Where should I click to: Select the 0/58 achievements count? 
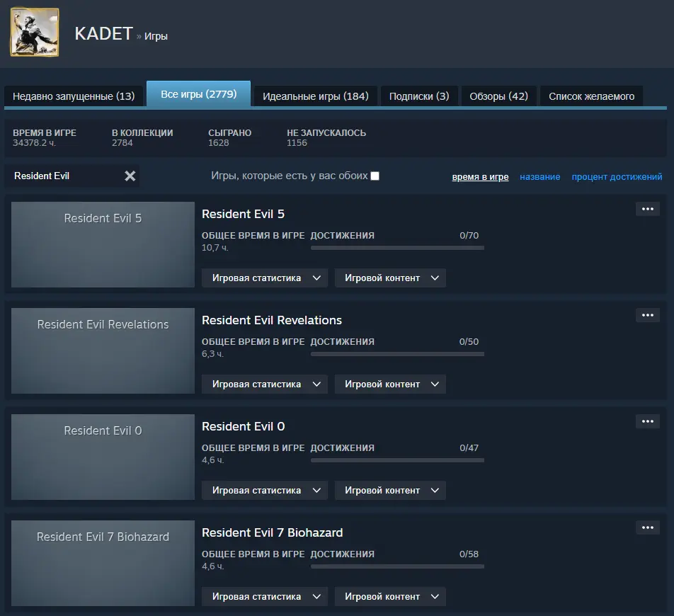[469, 554]
